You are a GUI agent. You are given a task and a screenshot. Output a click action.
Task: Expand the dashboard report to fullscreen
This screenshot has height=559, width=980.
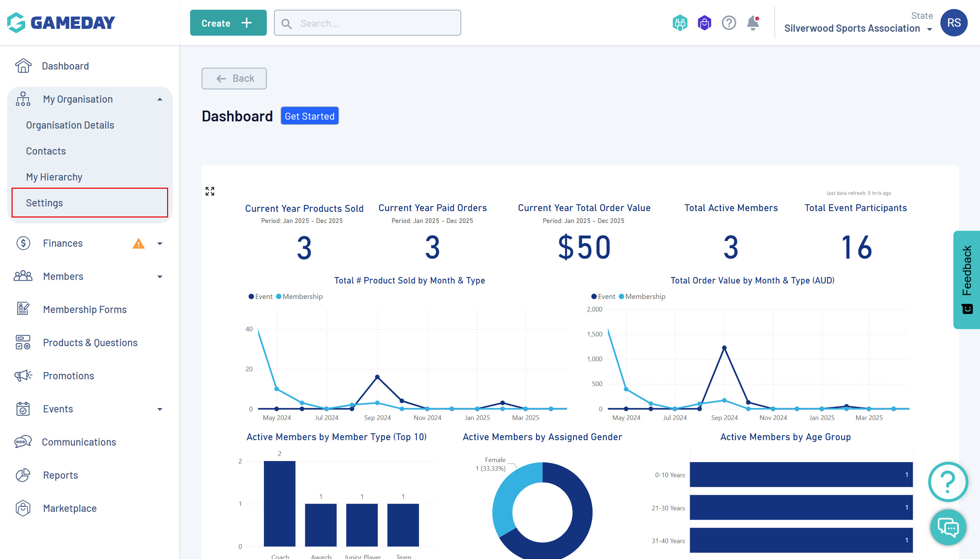coord(210,191)
